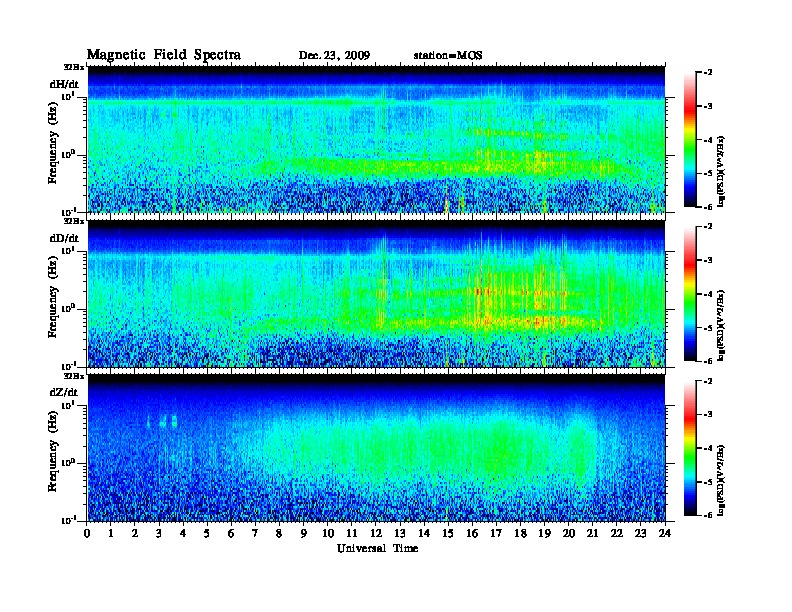The height and width of the screenshot is (612, 792).
Task: Click the 32Hz tick label of the dD/dt panel
Action: pos(74,221)
